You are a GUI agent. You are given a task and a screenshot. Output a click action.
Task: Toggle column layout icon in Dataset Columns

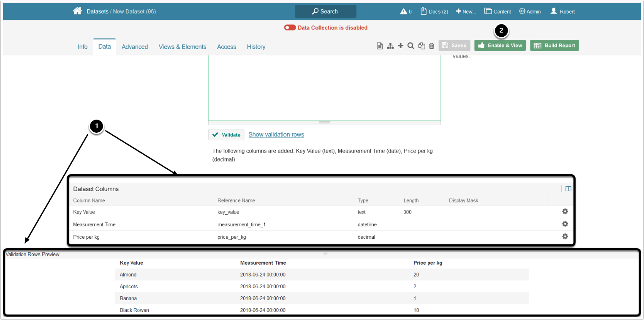[568, 189]
